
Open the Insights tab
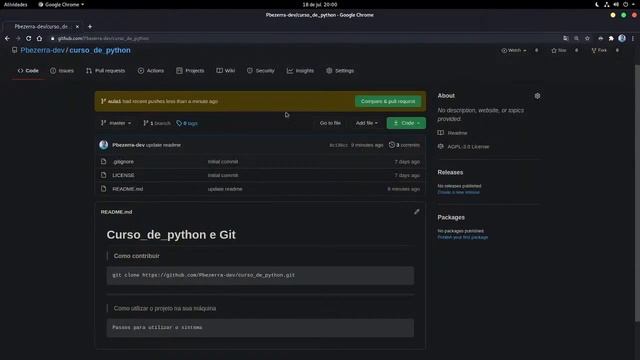tap(300, 71)
